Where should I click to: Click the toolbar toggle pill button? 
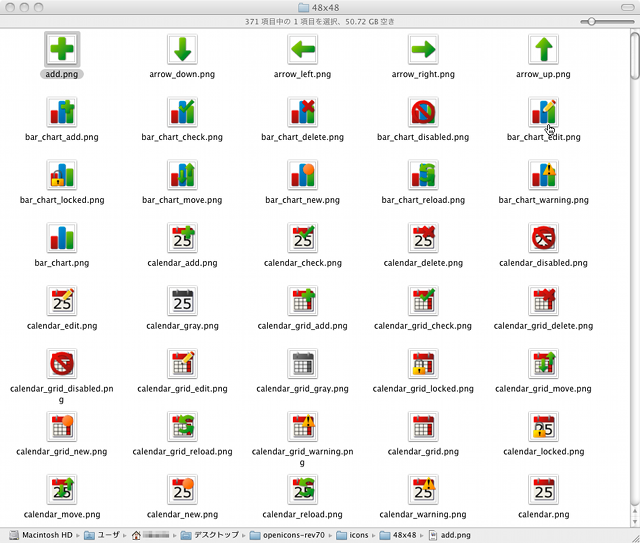click(x=628, y=7)
